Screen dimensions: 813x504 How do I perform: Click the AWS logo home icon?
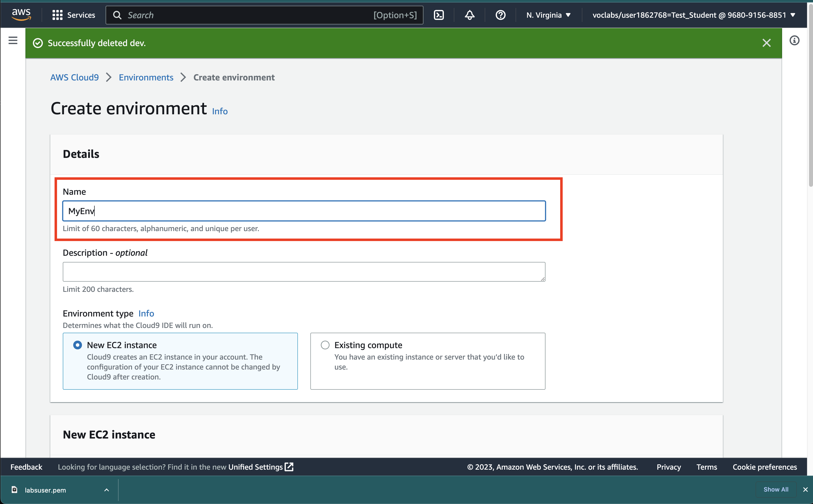(x=21, y=14)
